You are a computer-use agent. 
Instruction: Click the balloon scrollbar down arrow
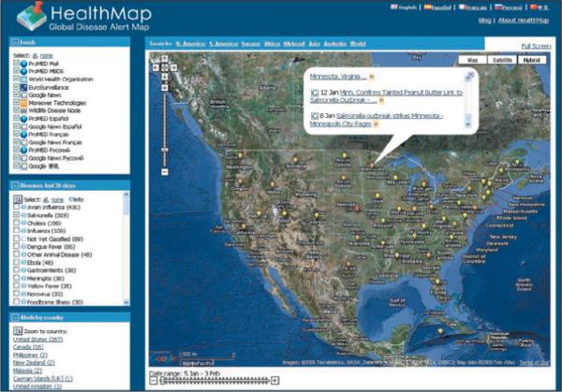[467, 123]
